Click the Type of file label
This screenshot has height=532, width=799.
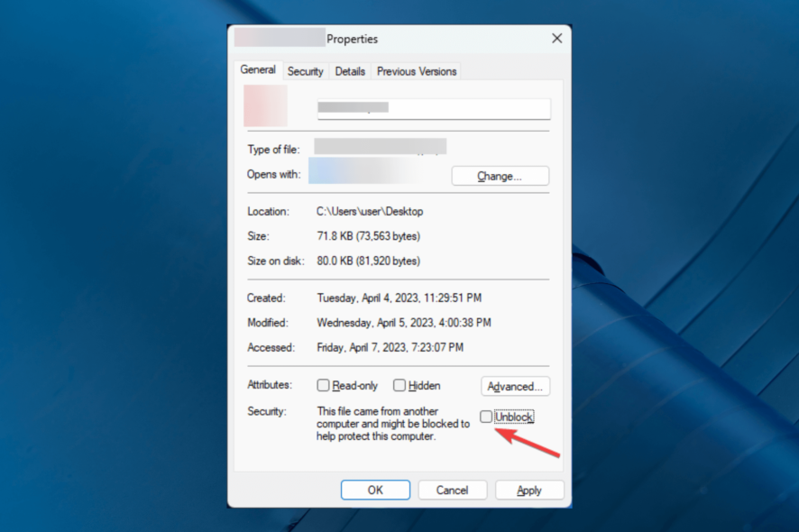[x=273, y=150]
